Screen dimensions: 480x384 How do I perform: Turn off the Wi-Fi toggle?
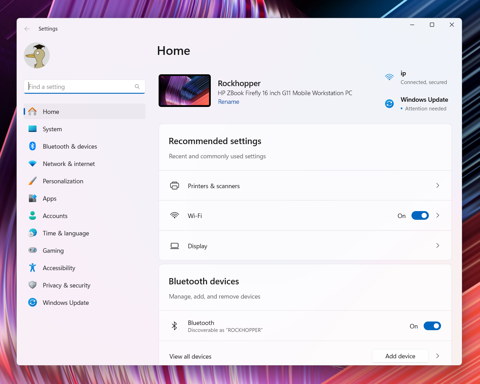pos(420,216)
